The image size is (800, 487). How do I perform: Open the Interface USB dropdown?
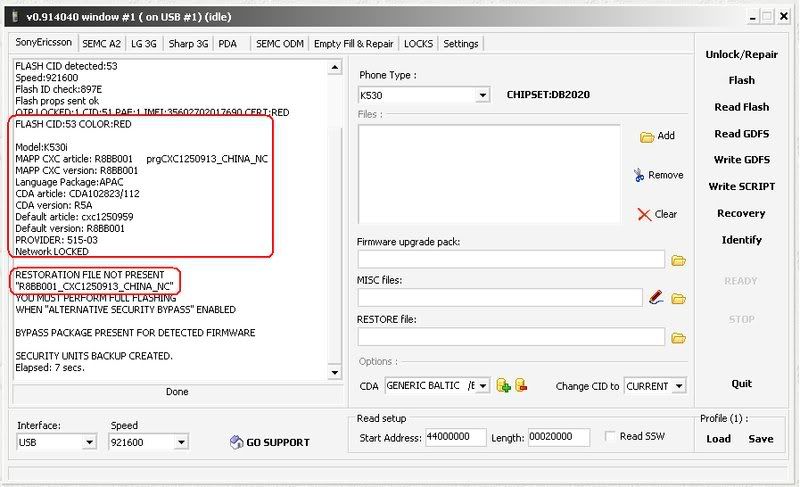point(89,442)
